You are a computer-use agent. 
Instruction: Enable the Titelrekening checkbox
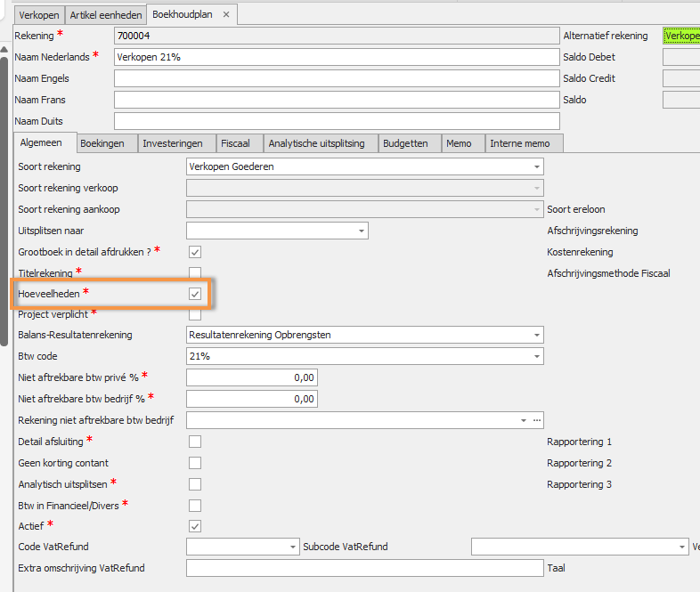tap(195, 272)
